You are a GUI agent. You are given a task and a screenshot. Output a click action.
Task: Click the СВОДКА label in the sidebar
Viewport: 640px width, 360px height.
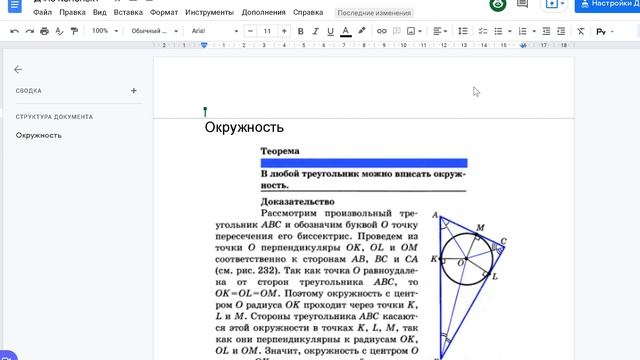(29, 91)
